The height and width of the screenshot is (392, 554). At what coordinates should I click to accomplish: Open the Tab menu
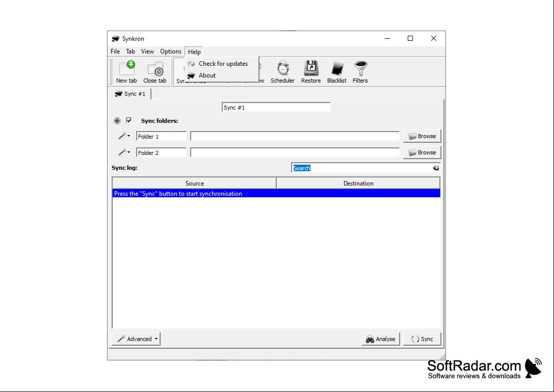(x=130, y=51)
